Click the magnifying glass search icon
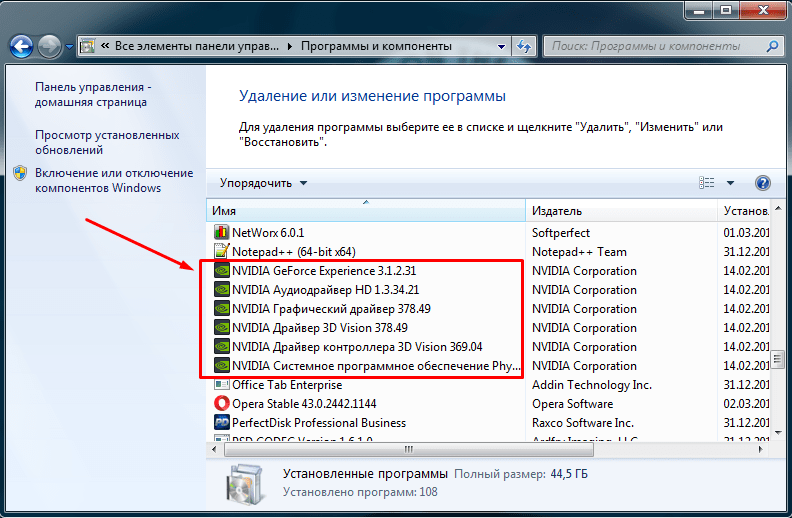 point(772,46)
